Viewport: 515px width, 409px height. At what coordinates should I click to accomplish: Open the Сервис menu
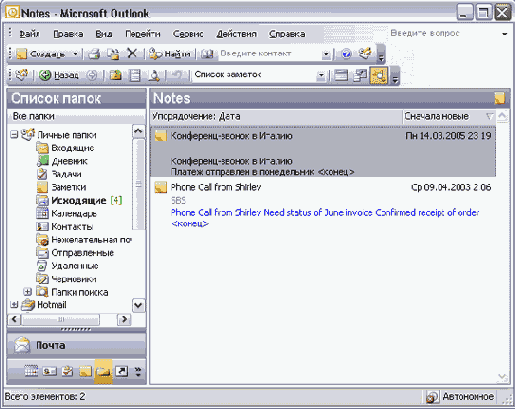(188, 34)
